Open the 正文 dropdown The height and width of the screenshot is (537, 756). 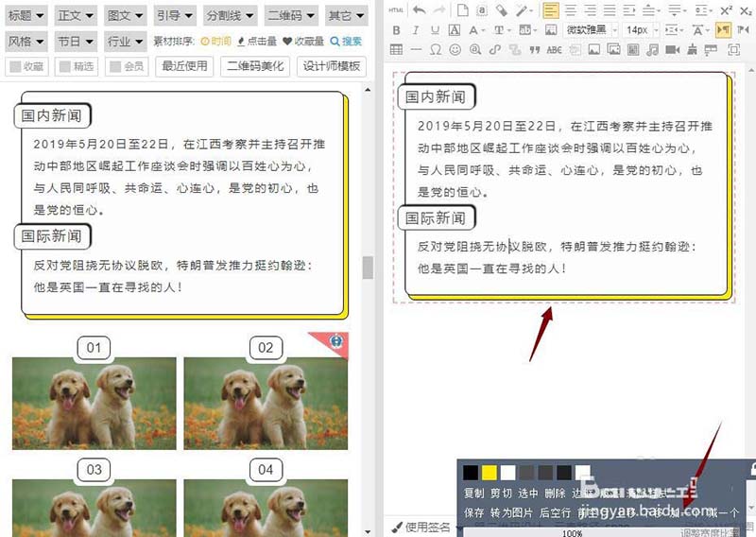point(76,16)
